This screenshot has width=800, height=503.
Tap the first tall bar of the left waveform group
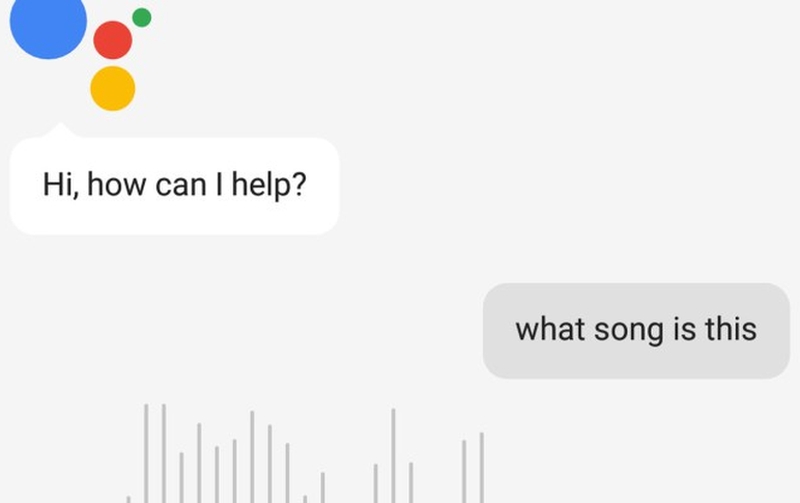146,453
